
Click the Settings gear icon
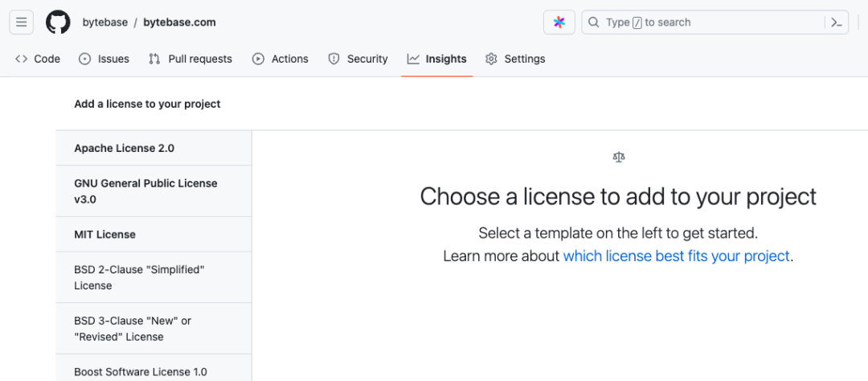click(491, 59)
